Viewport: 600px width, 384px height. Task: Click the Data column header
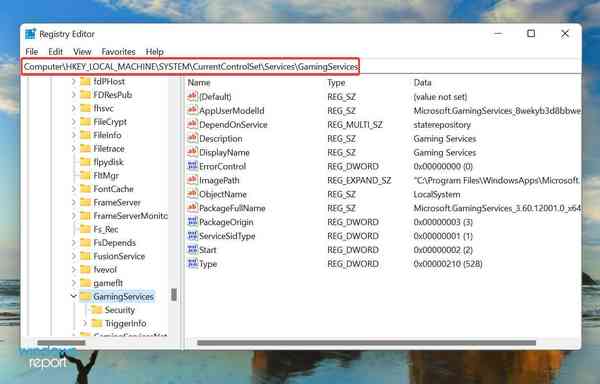pos(422,83)
